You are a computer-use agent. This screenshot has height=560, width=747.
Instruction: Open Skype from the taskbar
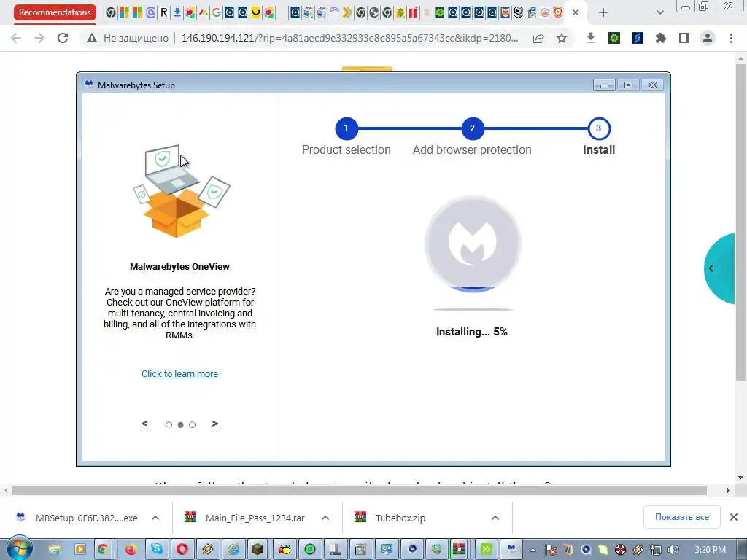click(x=157, y=550)
